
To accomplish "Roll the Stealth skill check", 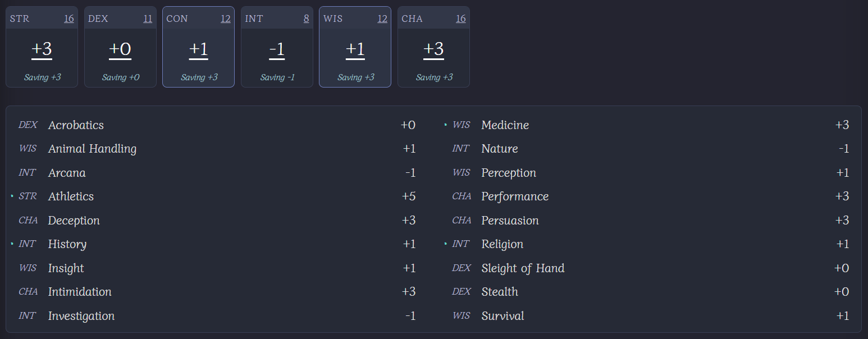I will pos(499,292).
